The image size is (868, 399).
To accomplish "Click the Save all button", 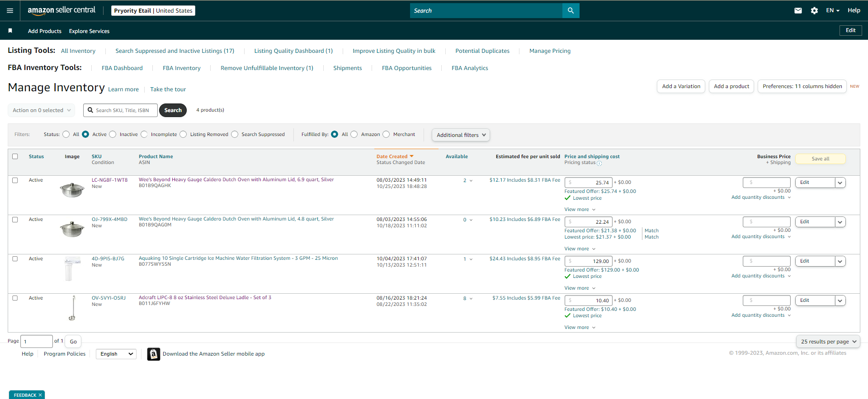I will [820, 159].
